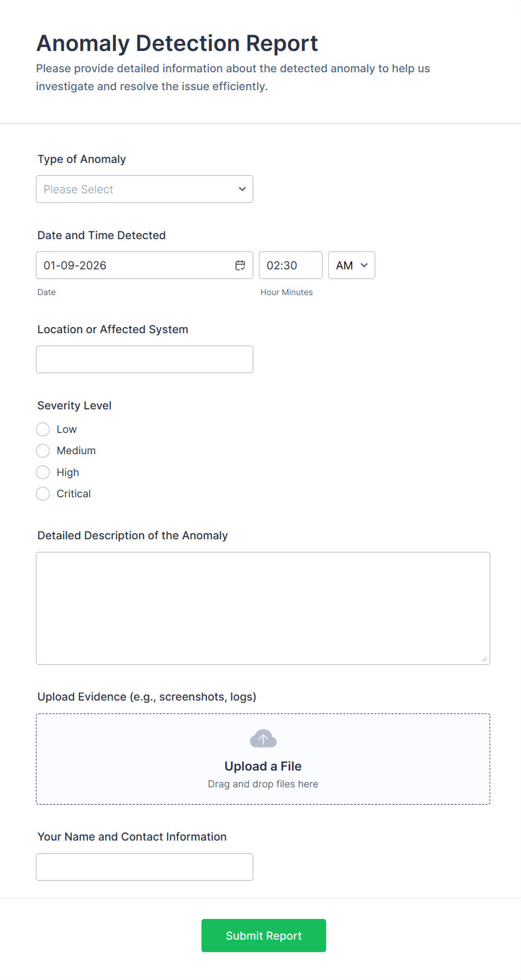Screen dimensions: 521x980
Task: Click the AM/PM selector chevron arrow
Action: tap(364, 265)
